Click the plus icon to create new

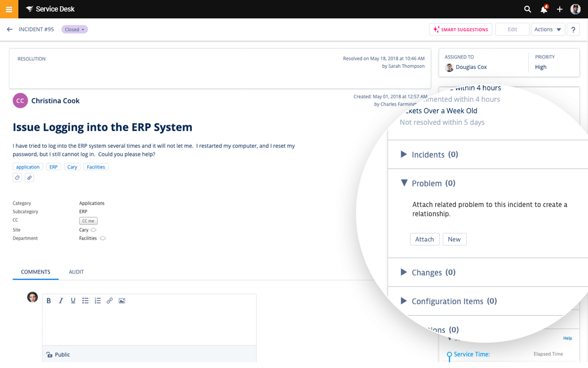tap(559, 9)
